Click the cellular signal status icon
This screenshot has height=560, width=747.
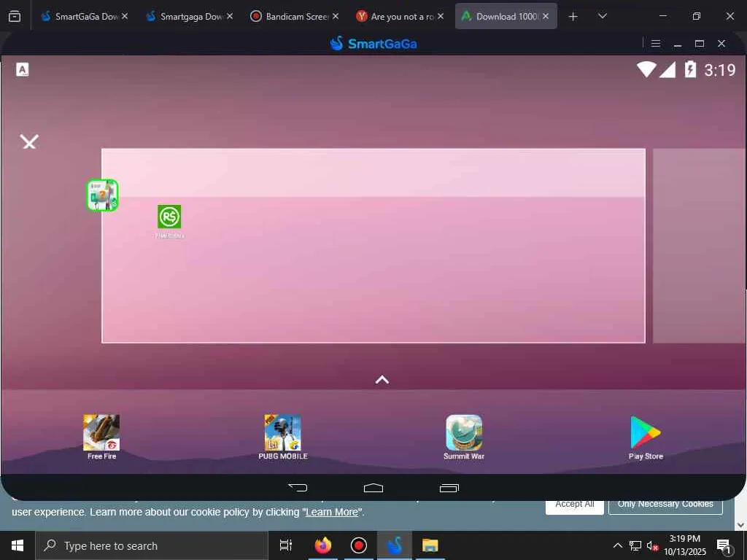[667, 69]
